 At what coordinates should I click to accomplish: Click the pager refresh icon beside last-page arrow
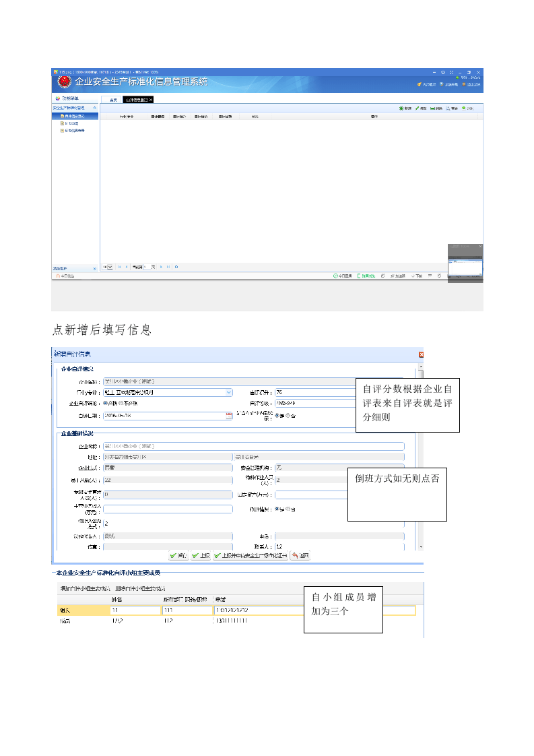[x=176, y=267]
